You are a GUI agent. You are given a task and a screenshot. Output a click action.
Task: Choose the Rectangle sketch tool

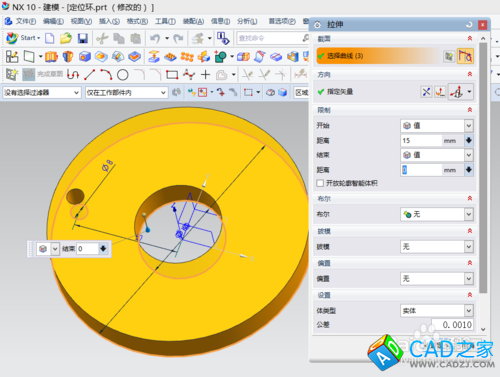pyautogui.click(x=172, y=75)
